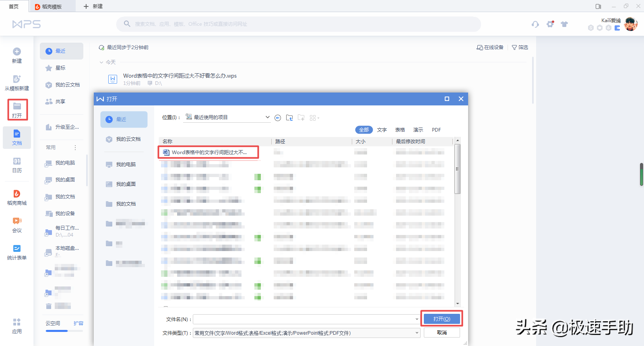Click the dialog file list vertical scrollbar
Image resolution: width=644 pixels, height=346 pixels.
tap(457, 169)
